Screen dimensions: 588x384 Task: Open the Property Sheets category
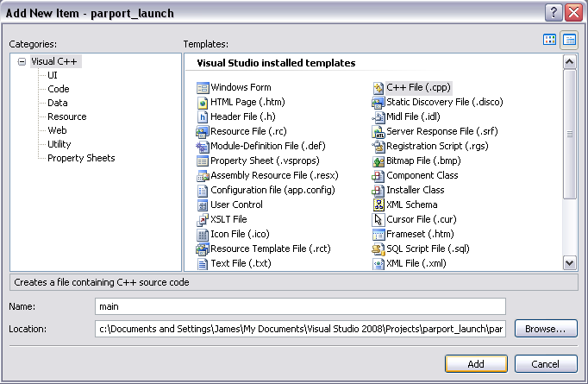tap(81, 158)
